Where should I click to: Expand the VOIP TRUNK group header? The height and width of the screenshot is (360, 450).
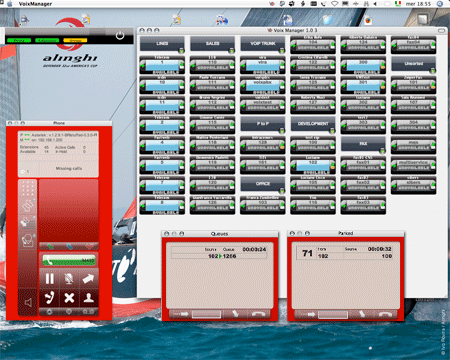pyautogui.click(x=263, y=44)
